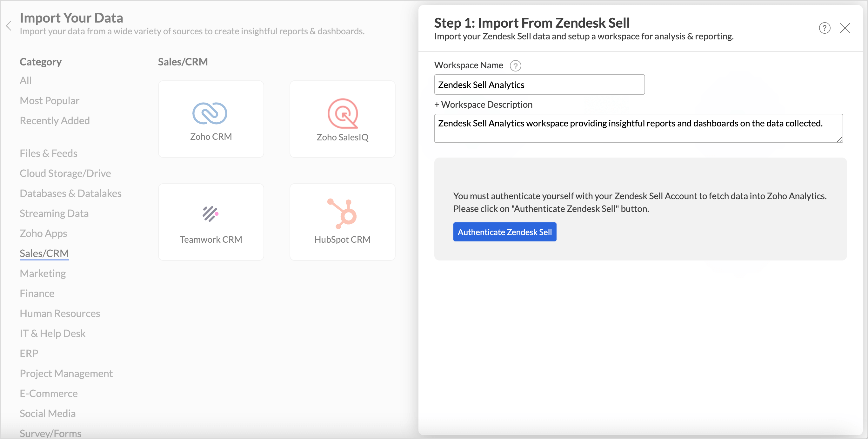Click Authenticate Zendesk Sell button

[x=504, y=232]
